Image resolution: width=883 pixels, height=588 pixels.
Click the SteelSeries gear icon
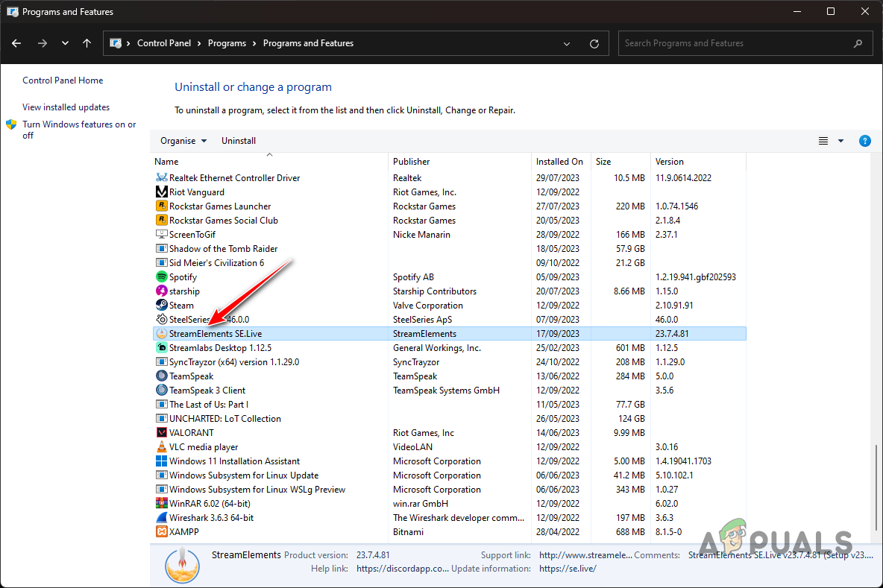162,319
